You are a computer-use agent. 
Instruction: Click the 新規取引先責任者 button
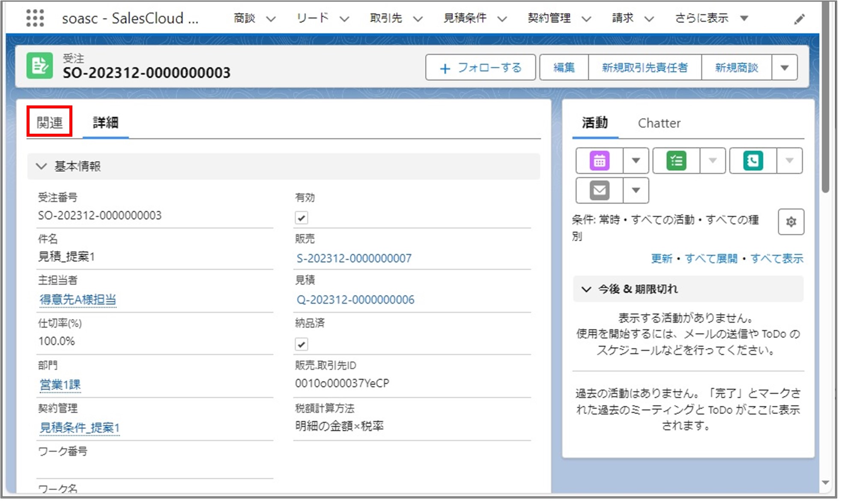click(645, 67)
